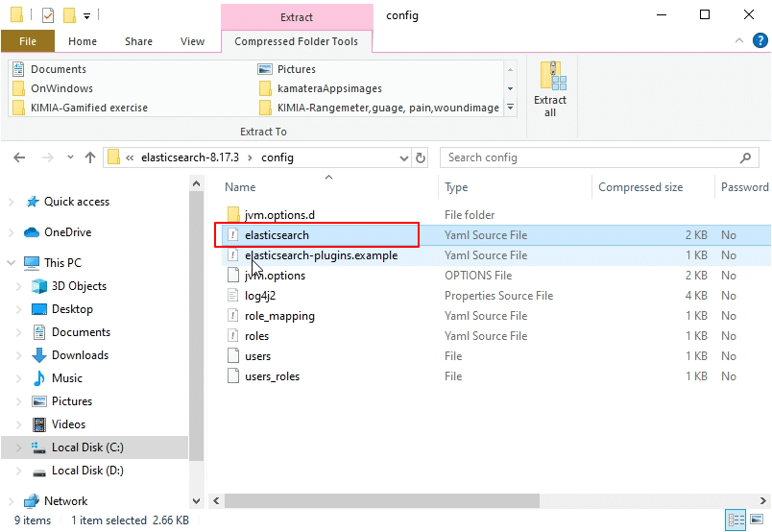772x532 pixels.
Task: Click the Forward arrow navigation icon
Action: (x=48, y=157)
